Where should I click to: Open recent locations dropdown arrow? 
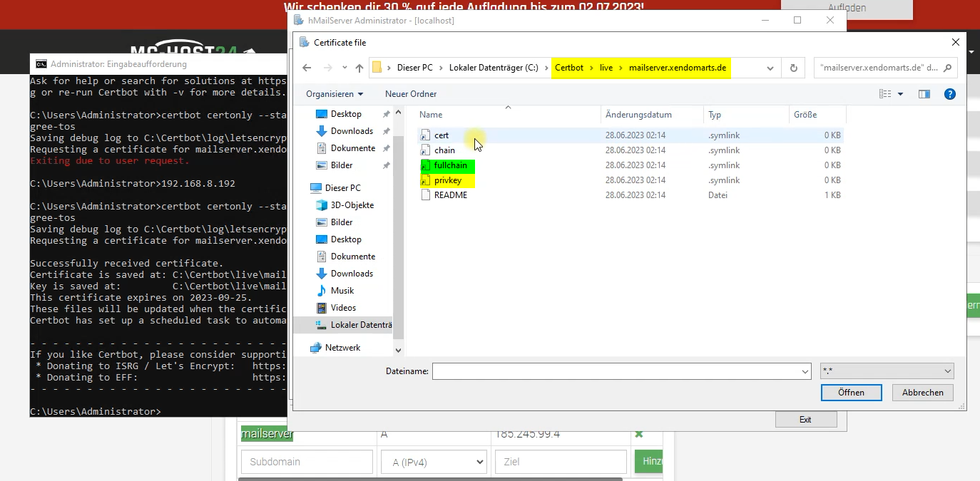tap(344, 68)
